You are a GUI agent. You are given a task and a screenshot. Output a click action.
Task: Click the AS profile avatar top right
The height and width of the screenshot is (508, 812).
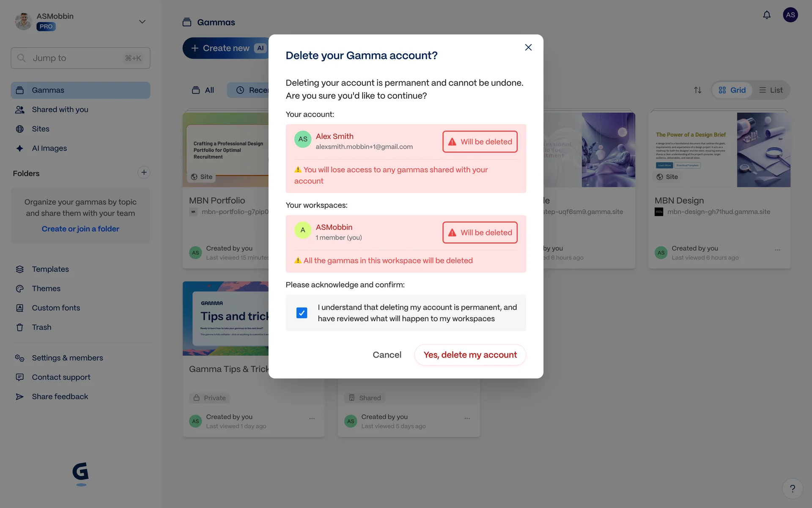click(790, 15)
